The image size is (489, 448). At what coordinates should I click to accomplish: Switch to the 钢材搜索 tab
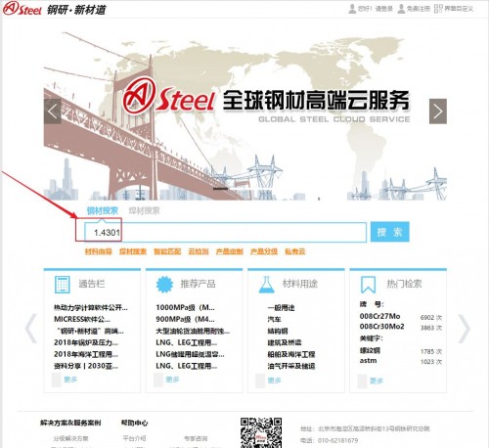[x=102, y=210]
